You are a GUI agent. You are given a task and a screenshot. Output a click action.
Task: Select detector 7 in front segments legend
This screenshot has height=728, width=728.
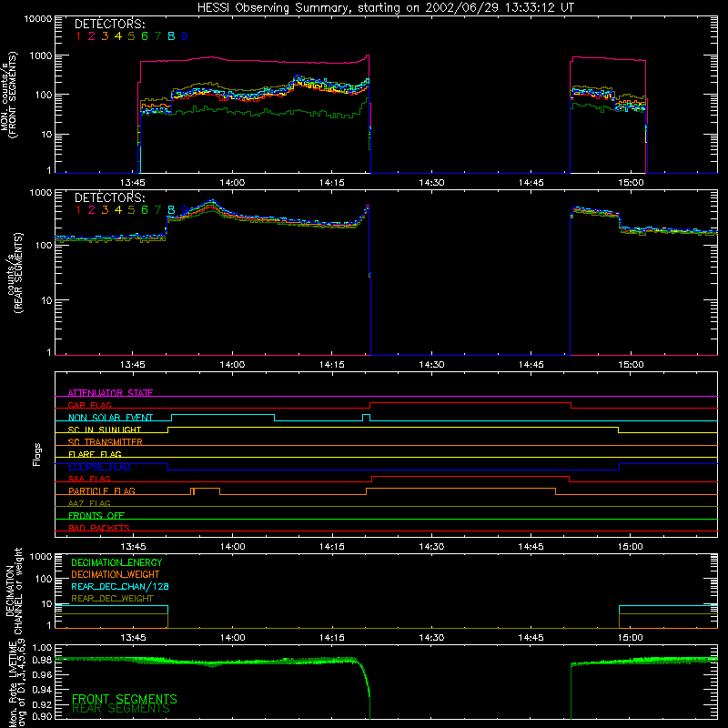tap(157, 36)
